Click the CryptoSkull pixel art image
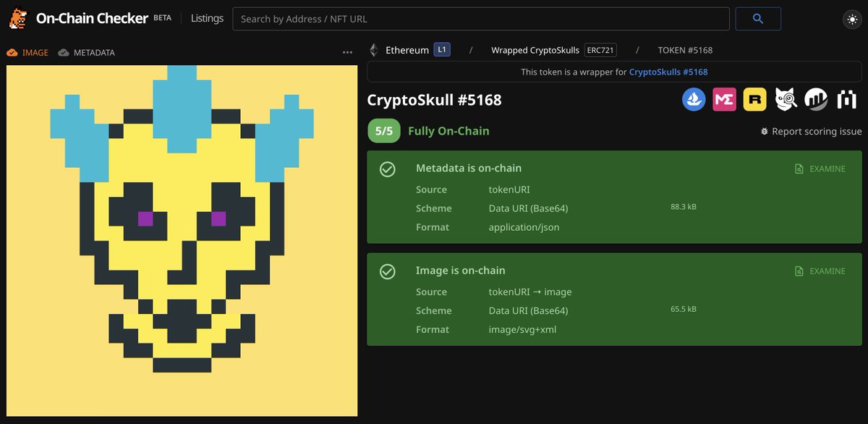This screenshot has height=424, width=868. 182,241
